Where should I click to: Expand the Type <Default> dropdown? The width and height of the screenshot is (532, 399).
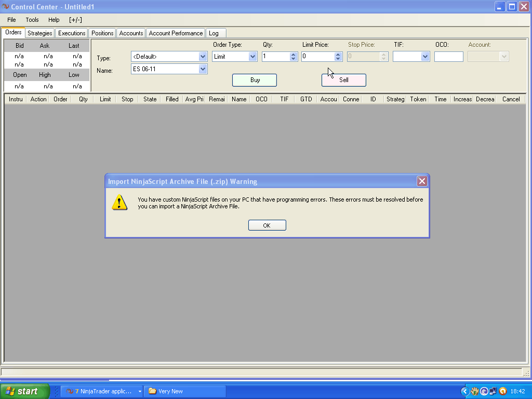point(203,56)
